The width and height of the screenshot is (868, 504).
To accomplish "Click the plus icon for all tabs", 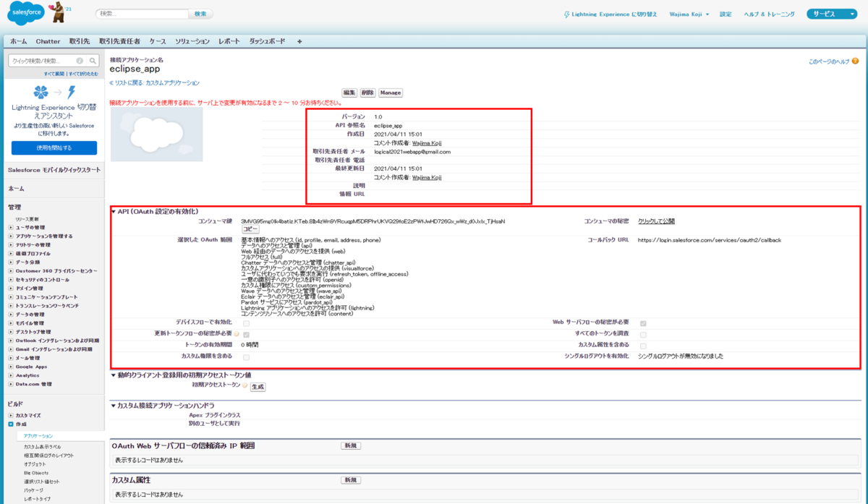I will [x=299, y=42].
